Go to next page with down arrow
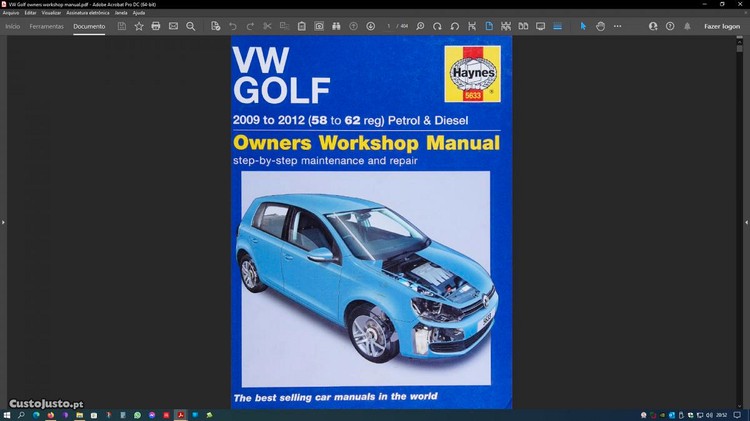The height and width of the screenshot is (421, 750). pos(370,26)
